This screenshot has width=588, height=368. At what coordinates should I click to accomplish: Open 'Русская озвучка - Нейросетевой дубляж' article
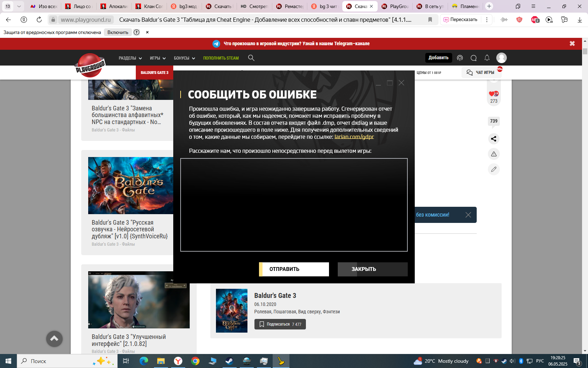click(129, 229)
